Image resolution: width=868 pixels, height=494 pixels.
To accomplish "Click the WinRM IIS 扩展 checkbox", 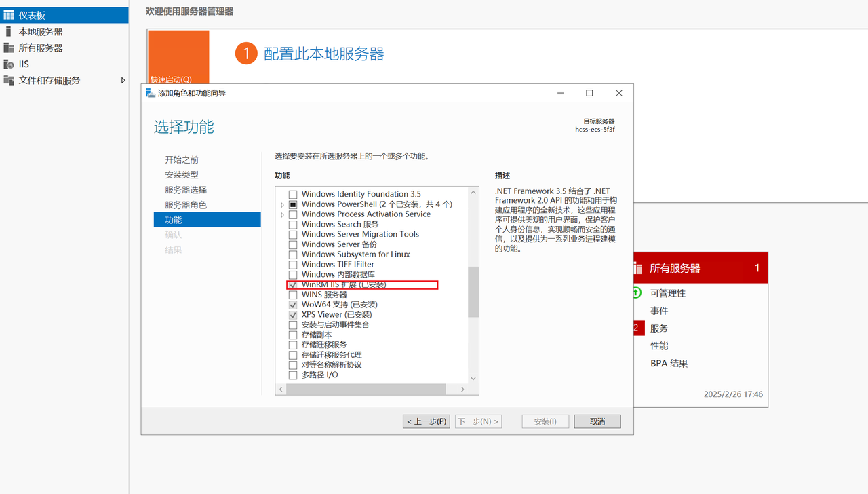I will click(x=293, y=285).
